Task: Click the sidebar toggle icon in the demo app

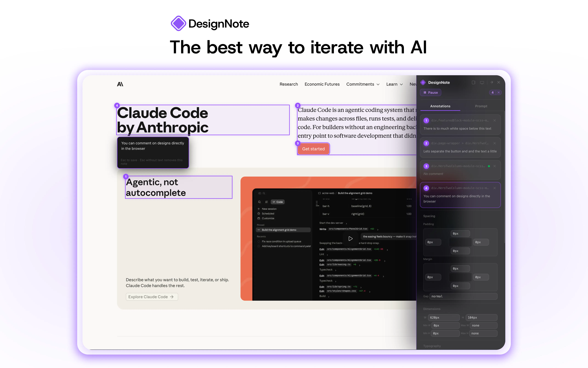Action: 260,193
